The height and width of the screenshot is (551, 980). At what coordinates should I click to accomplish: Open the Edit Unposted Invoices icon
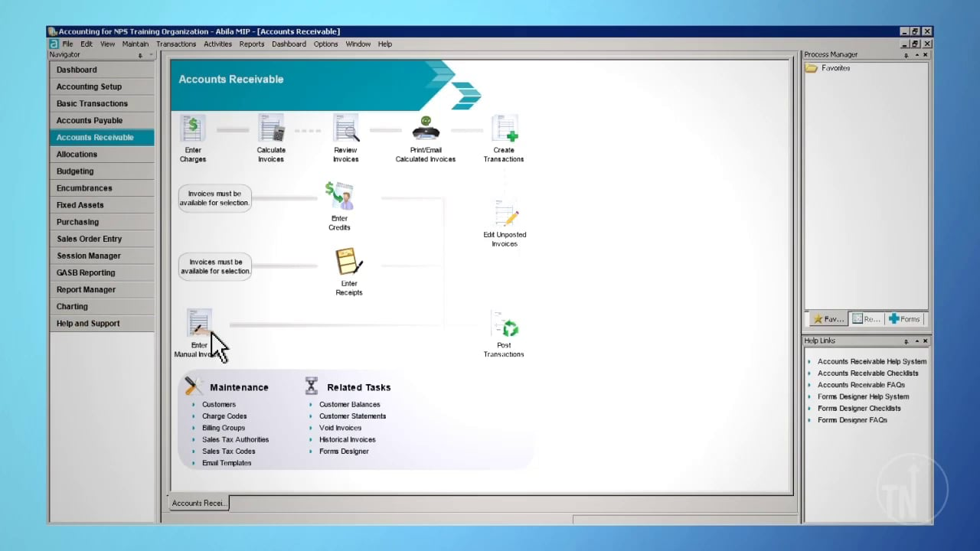tap(505, 214)
